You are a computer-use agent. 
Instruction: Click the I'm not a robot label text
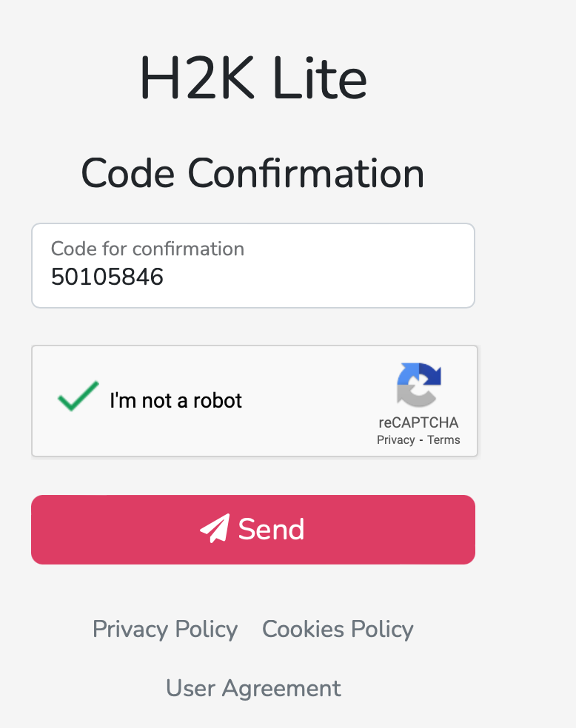tap(175, 400)
